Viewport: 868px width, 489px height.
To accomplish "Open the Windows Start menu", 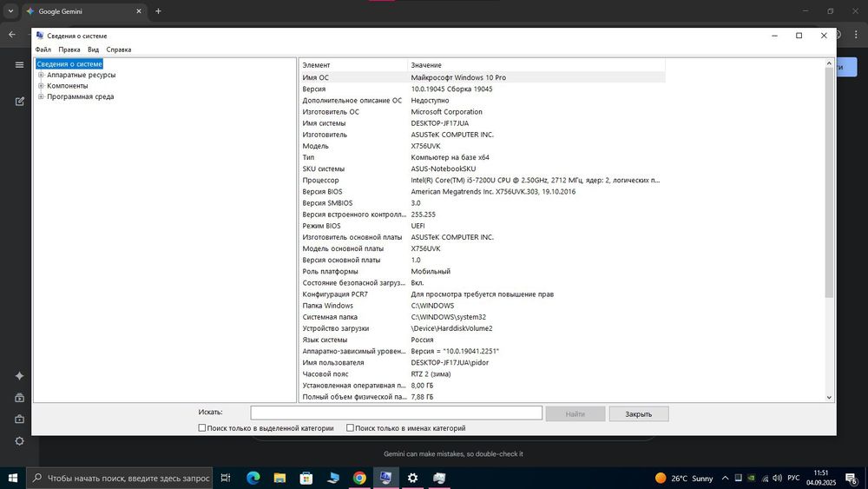I will [13, 478].
